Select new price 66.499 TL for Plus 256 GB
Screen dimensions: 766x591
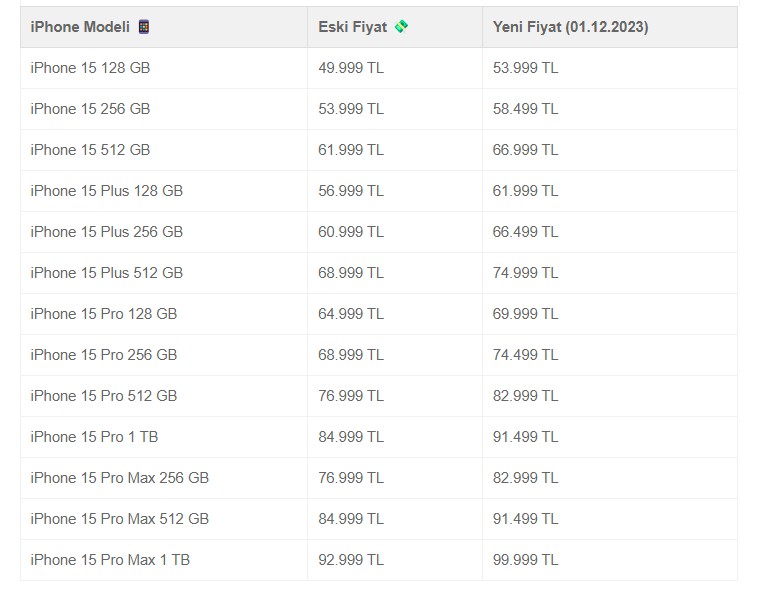525,232
